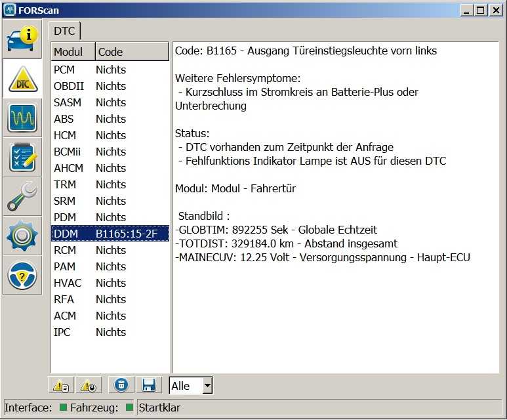Expand the Alle filter dropdown
Viewport: 507px width, 420px height.
[x=207, y=386]
